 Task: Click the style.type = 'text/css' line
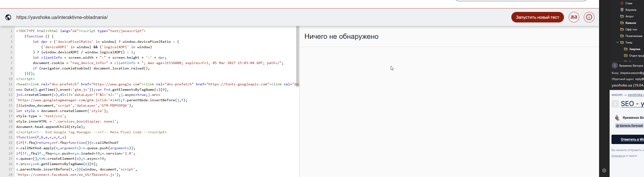41,116
